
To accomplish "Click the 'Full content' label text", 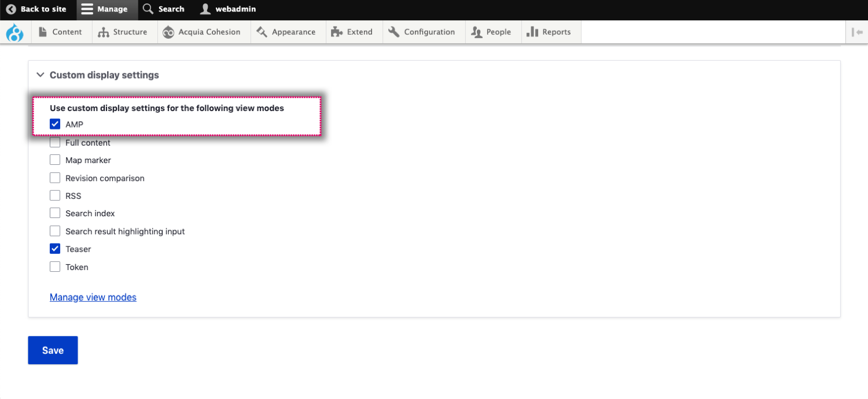I will [88, 142].
